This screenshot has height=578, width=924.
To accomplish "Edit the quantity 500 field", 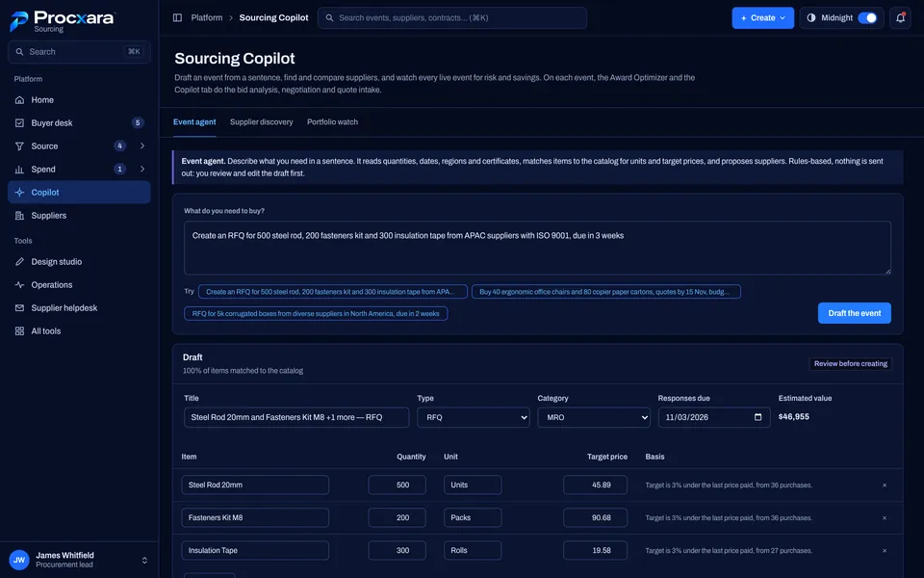I will point(398,485).
